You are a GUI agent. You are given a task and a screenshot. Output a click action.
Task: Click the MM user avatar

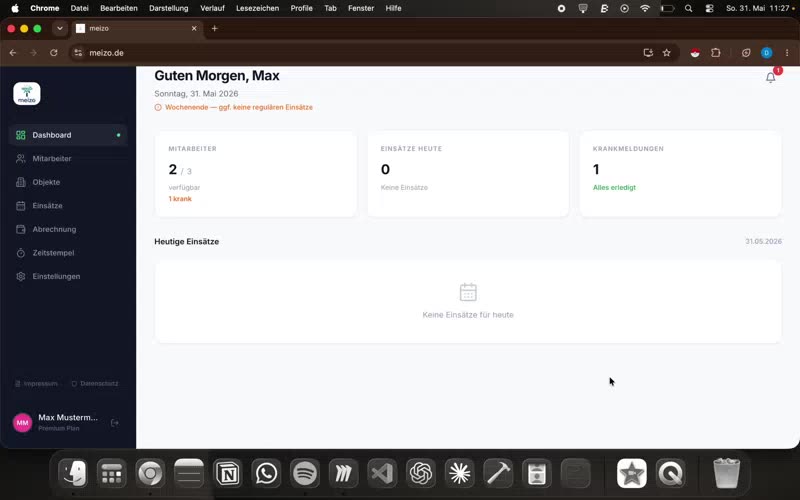click(x=22, y=422)
